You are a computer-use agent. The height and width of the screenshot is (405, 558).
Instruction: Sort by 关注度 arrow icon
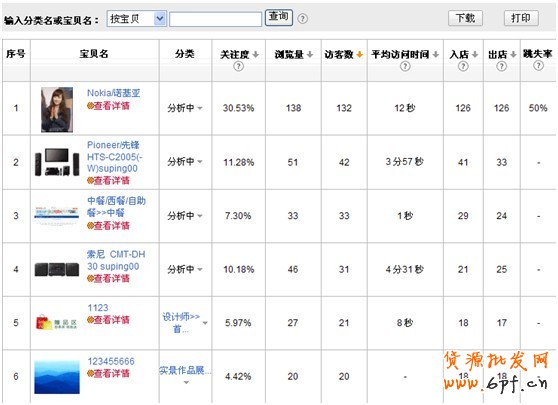tap(256, 54)
